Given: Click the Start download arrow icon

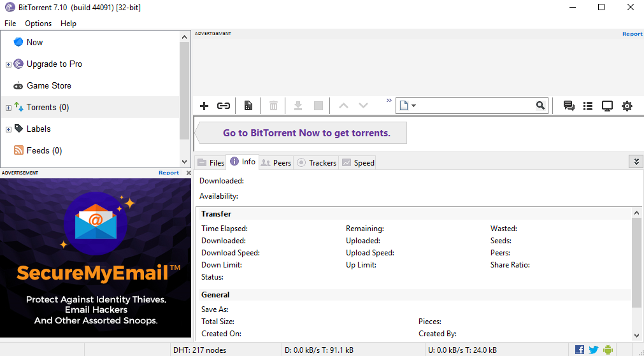Looking at the screenshot, I should (x=298, y=106).
